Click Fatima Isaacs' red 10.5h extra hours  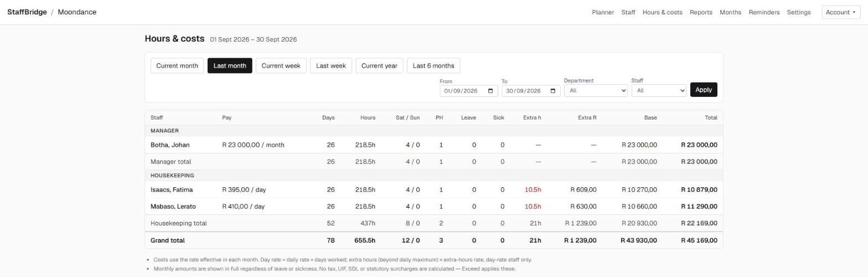pos(533,190)
